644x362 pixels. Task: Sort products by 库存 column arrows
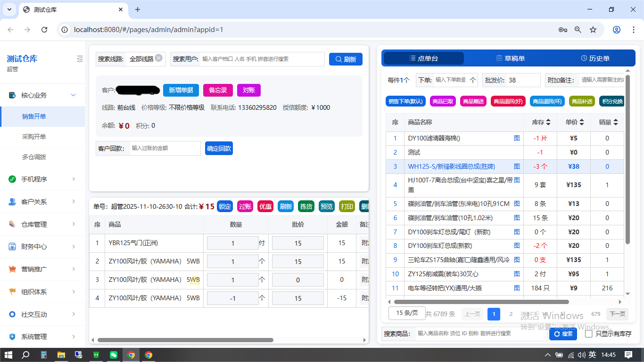coord(548,122)
